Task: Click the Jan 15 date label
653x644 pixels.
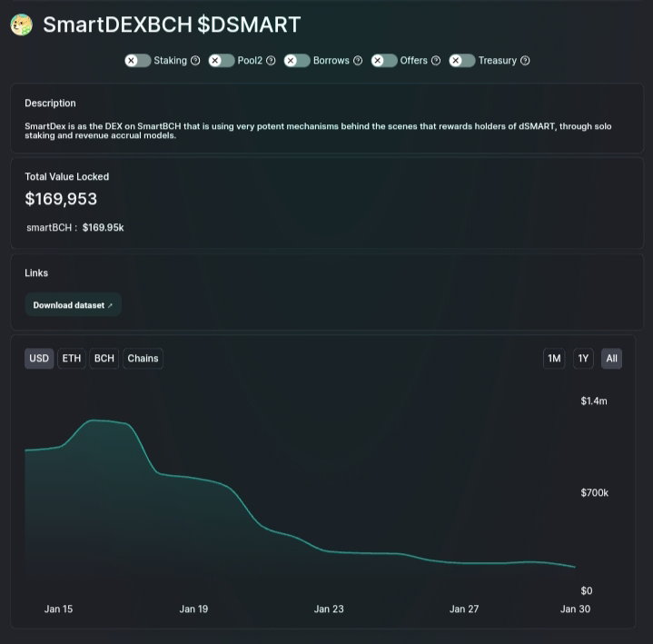Action: coord(58,609)
